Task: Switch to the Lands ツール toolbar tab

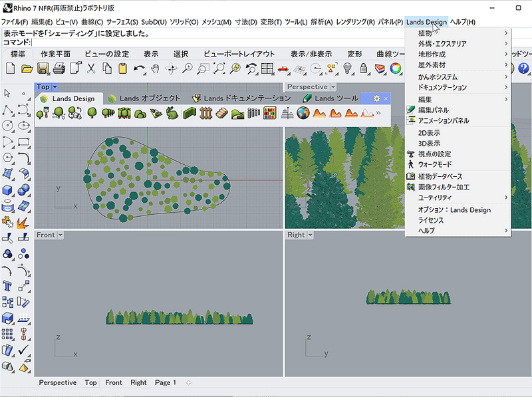Action: coord(331,98)
